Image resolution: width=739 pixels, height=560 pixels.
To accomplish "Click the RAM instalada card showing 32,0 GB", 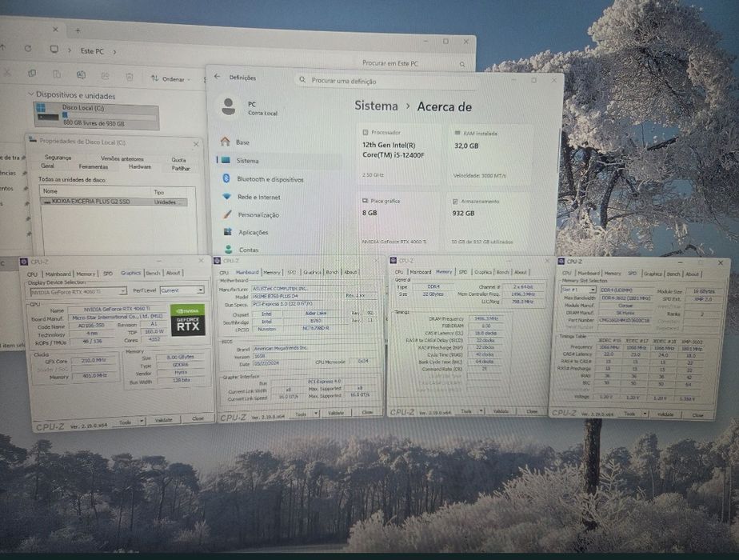I will click(x=490, y=154).
